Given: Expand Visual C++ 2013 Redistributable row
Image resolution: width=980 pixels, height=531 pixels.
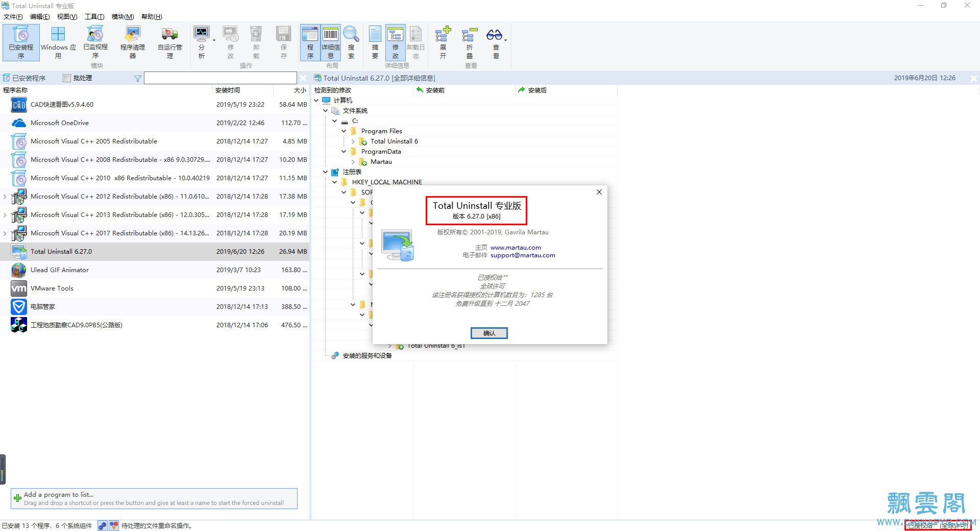Looking at the screenshot, I should click(5, 215).
